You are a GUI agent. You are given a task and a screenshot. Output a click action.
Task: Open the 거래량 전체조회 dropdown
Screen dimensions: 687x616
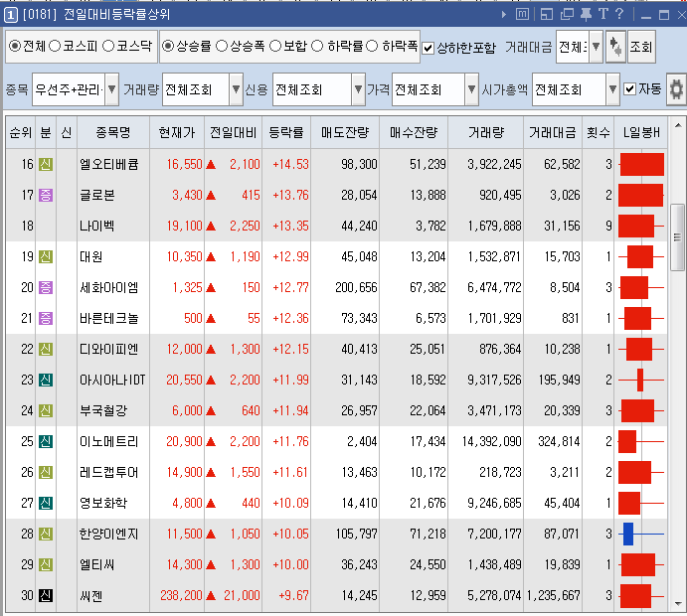[236, 89]
